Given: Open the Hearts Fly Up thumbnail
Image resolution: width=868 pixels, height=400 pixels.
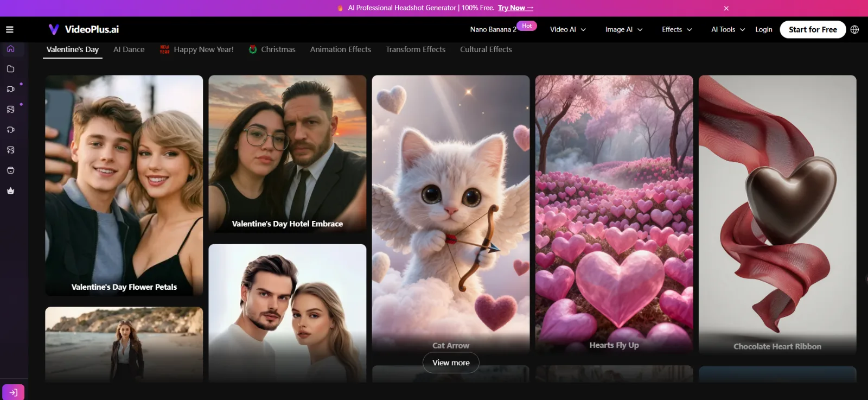Looking at the screenshot, I should (614, 214).
